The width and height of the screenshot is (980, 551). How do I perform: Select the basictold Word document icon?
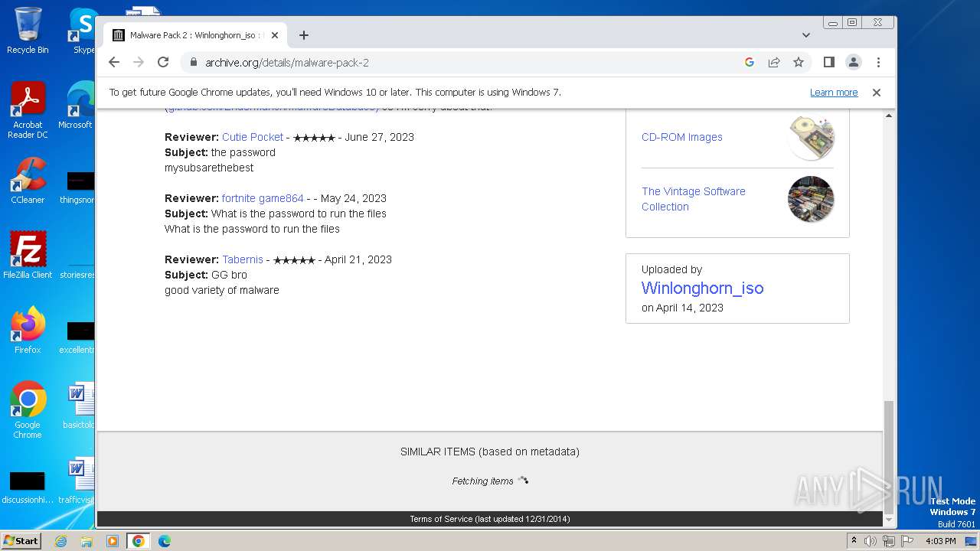[x=78, y=406]
